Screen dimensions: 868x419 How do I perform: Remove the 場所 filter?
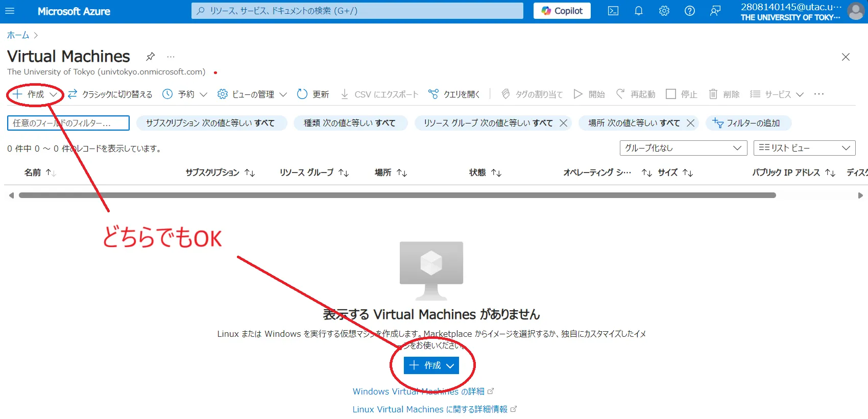[690, 123]
